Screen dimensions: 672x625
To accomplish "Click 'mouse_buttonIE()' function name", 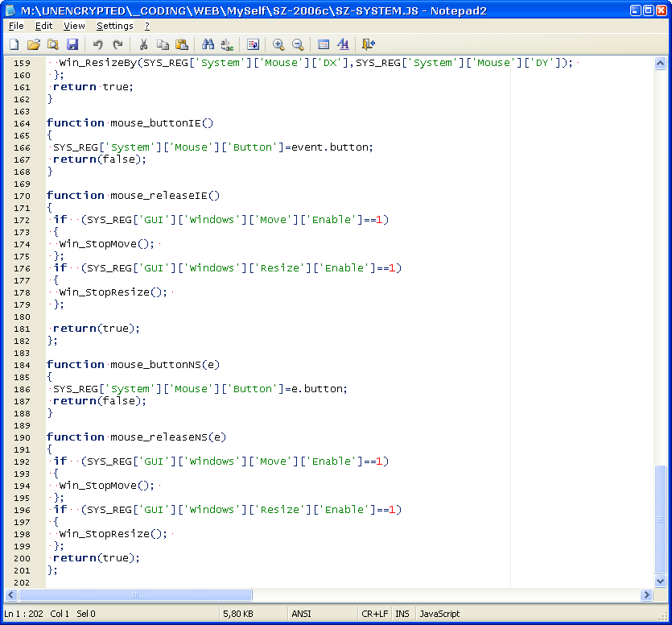I will point(162,123).
